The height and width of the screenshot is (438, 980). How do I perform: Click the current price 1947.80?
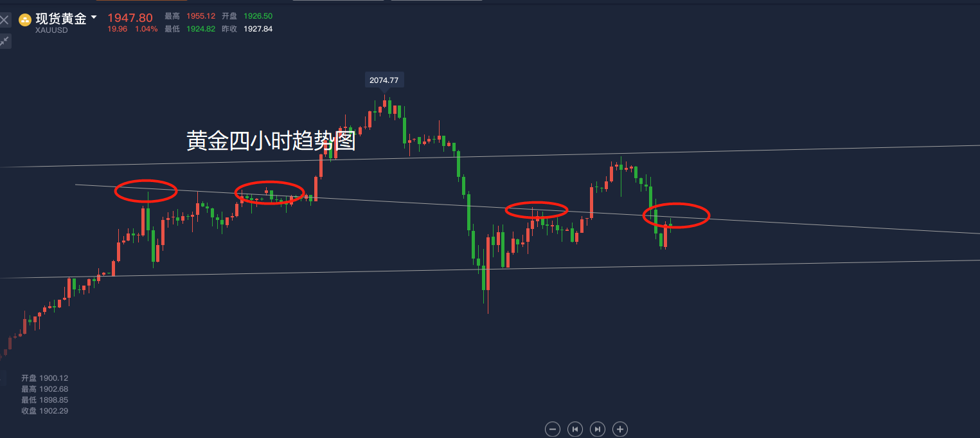[x=130, y=18]
